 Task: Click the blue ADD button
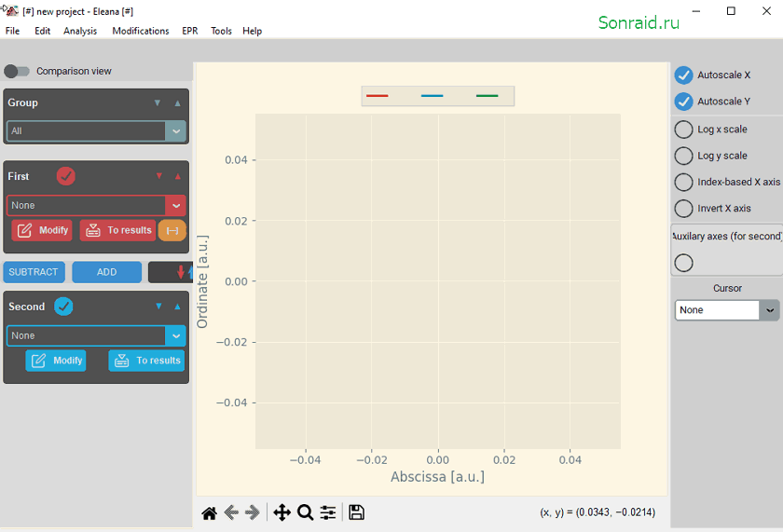coord(107,272)
